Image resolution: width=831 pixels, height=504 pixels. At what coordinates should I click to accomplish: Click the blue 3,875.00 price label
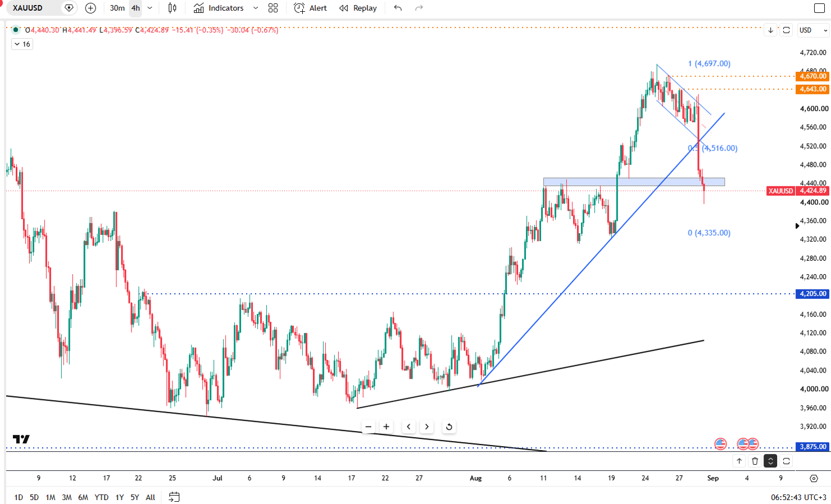pyautogui.click(x=812, y=446)
